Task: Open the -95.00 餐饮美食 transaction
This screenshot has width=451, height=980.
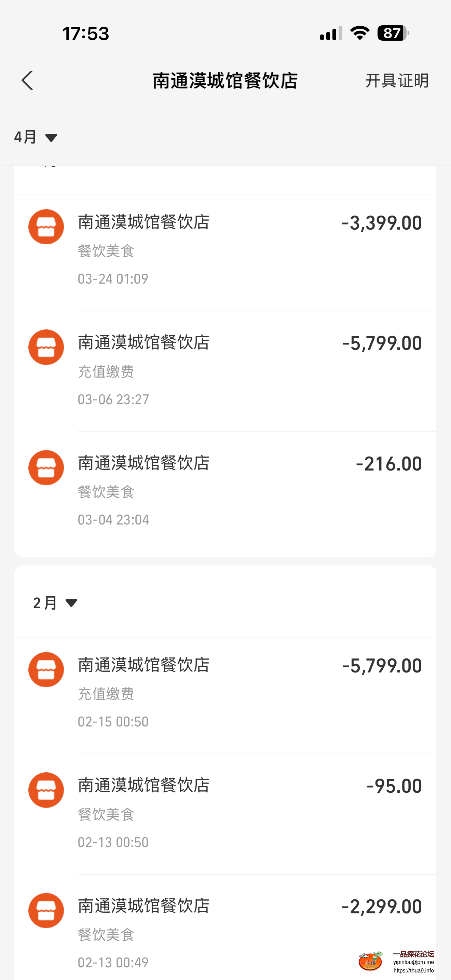Action: tap(225, 814)
